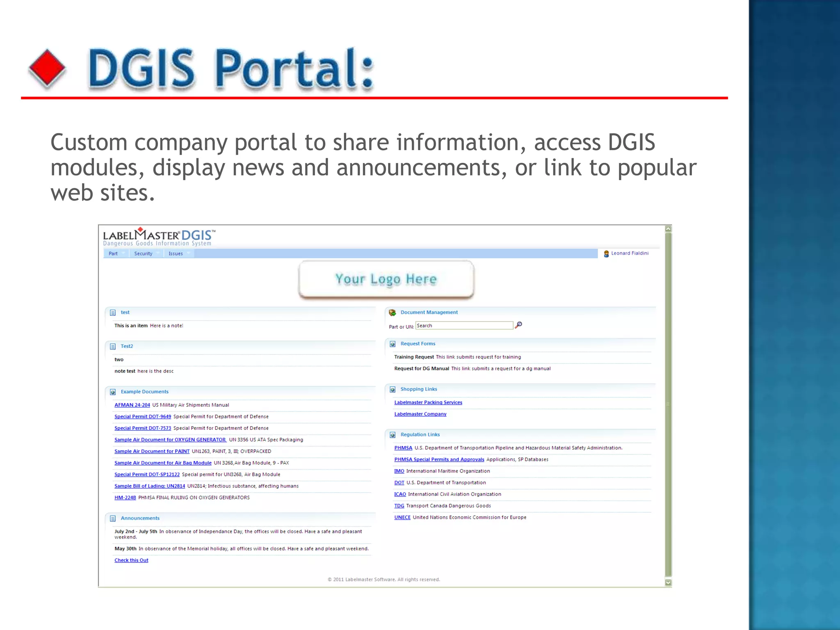Click 'This is an item' entry
The width and height of the screenshot is (840, 630).
131,326
